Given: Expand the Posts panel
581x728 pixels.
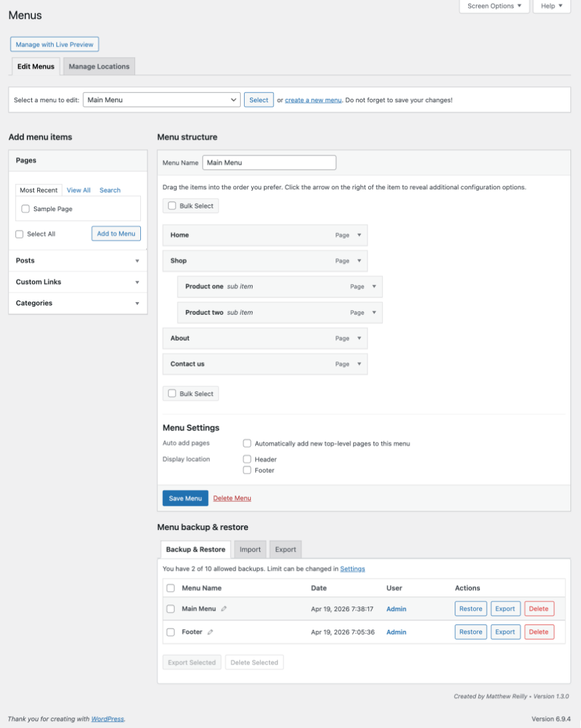Looking at the screenshot, I should pyautogui.click(x=137, y=261).
